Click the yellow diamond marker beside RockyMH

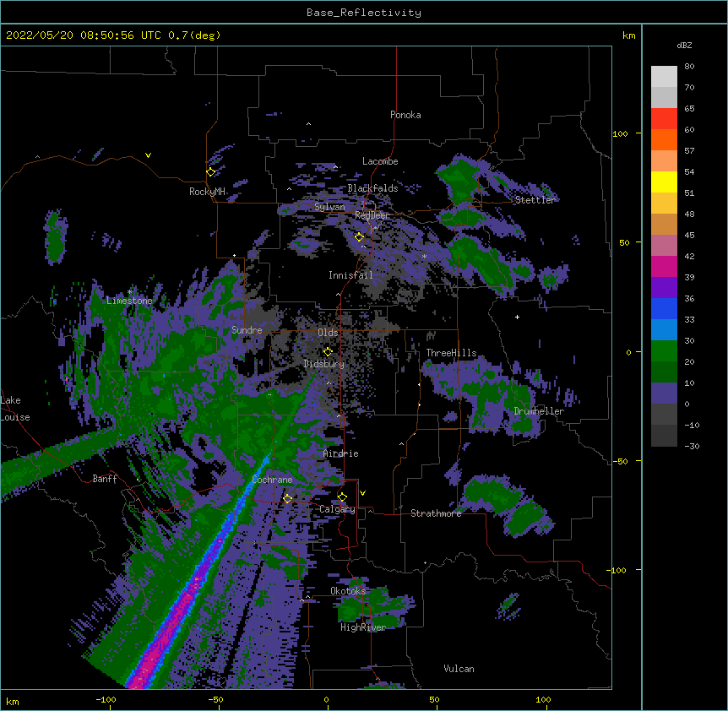[211, 172]
